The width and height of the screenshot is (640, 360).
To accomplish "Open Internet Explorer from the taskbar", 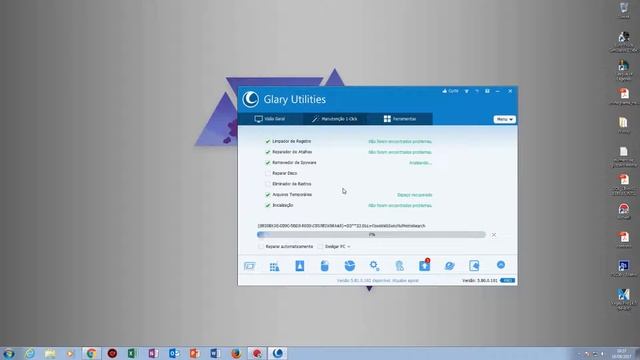I will (29, 353).
